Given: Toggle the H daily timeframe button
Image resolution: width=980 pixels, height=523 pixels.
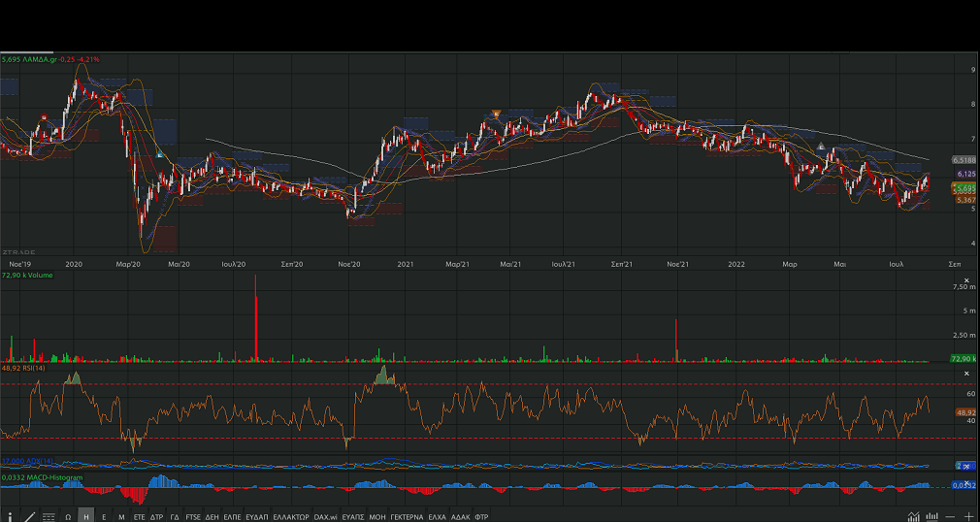Looking at the screenshot, I should tap(86, 517).
